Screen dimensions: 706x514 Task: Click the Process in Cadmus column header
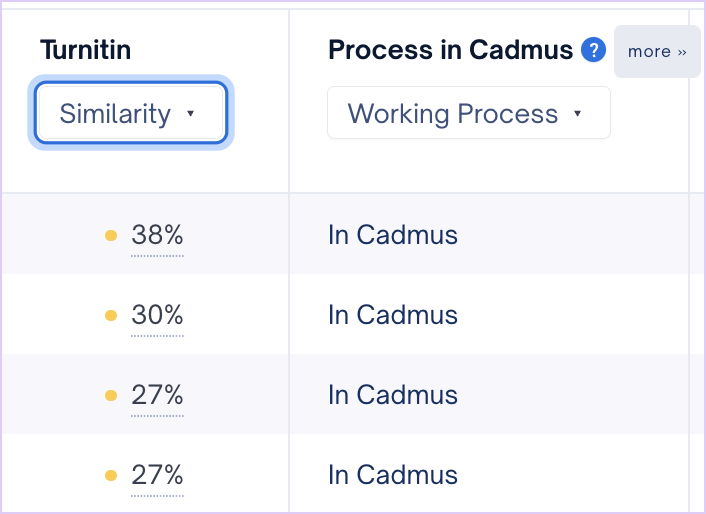pyautogui.click(x=451, y=50)
